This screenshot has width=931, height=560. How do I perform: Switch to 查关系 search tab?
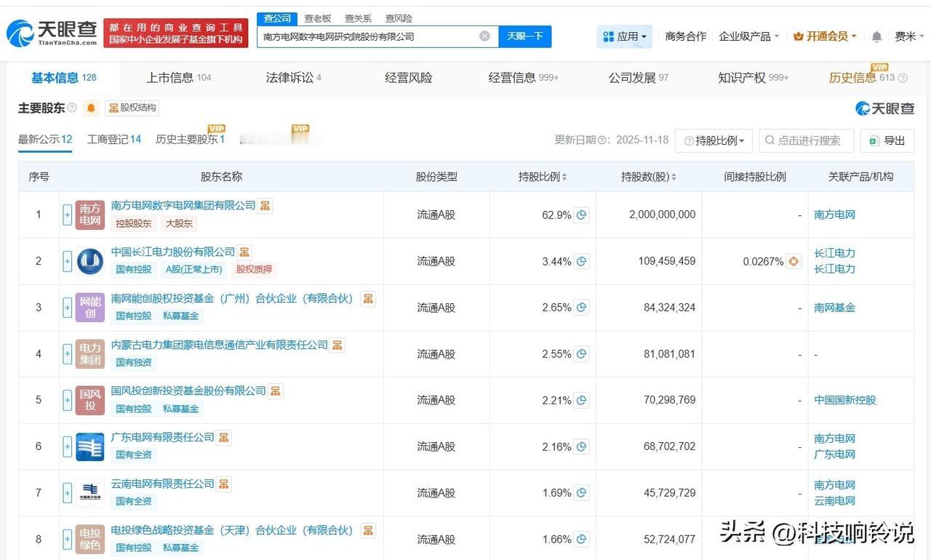click(358, 18)
